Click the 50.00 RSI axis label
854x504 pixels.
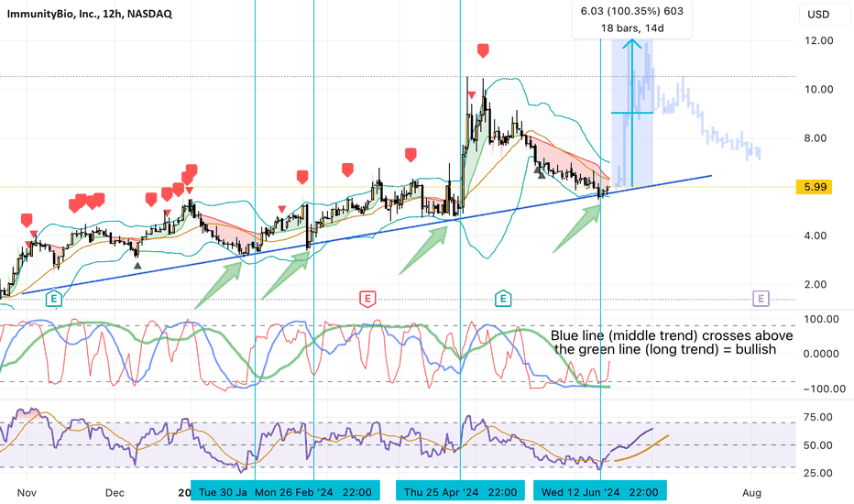click(x=818, y=445)
